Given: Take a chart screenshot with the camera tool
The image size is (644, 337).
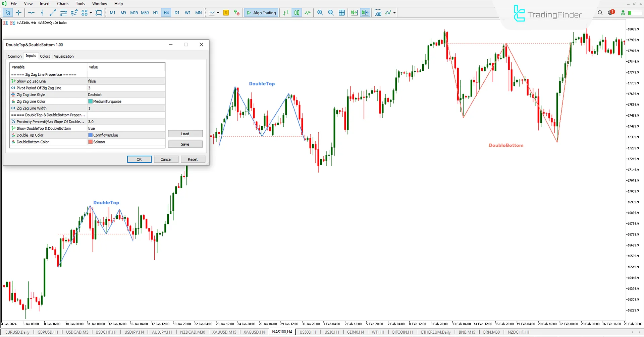Looking at the screenshot, I should pyautogui.click(x=378, y=12).
